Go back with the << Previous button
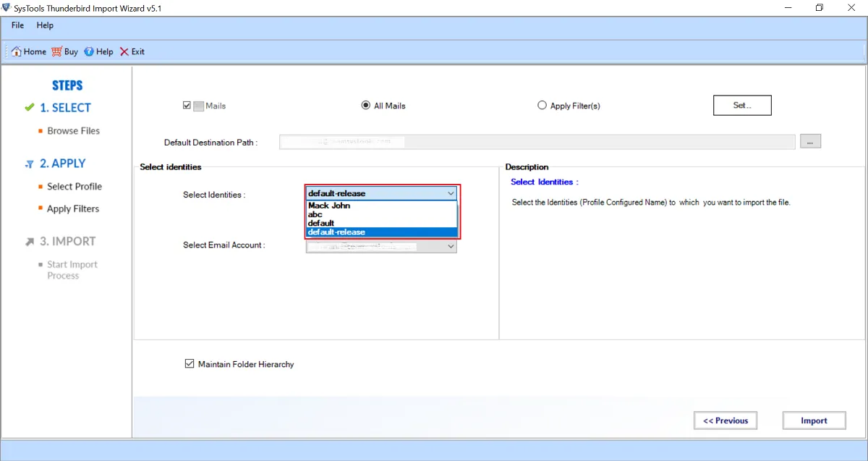Viewport: 868px width, 461px height. [x=726, y=420]
